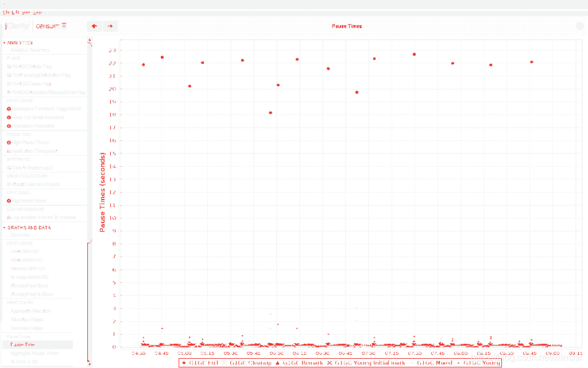588x368 pixels.
Task: Click error icon beside High kernel times
Action: tap(9, 201)
